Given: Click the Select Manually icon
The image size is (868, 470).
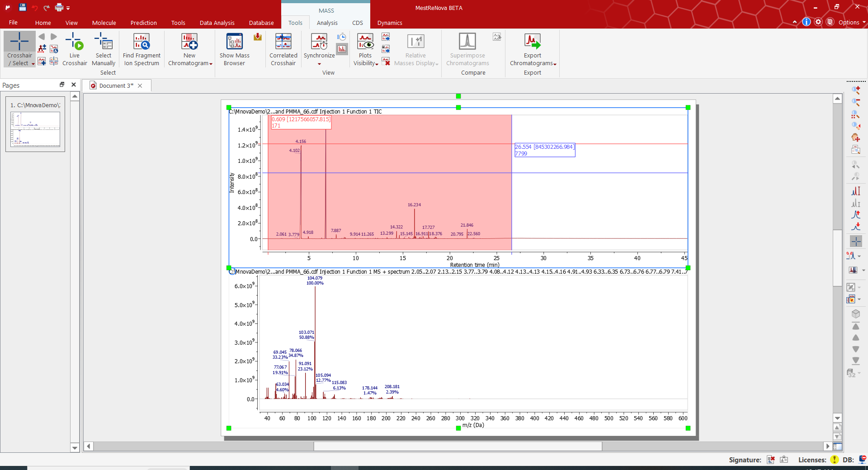Looking at the screenshot, I should [104, 42].
